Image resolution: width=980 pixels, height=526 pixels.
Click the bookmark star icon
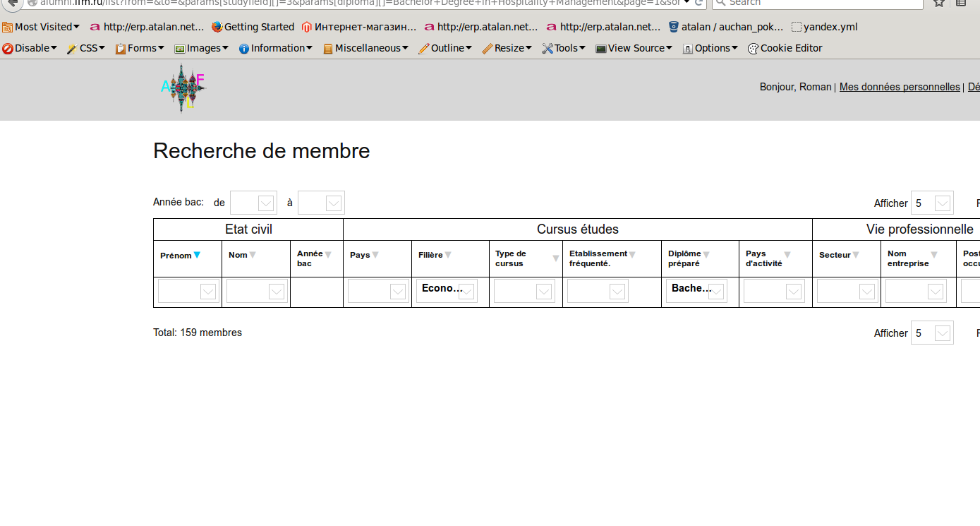coord(939,3)
